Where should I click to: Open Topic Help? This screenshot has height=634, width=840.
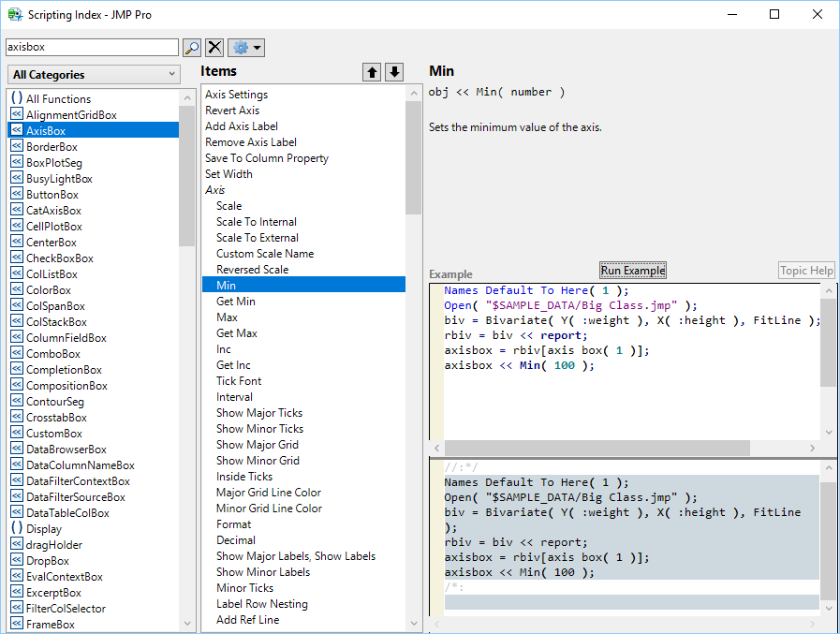point(806,271)
